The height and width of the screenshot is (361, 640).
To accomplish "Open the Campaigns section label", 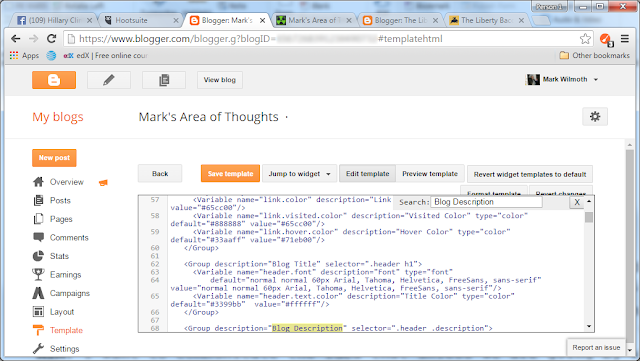I will pyautogui.click(x=70, y=293).
